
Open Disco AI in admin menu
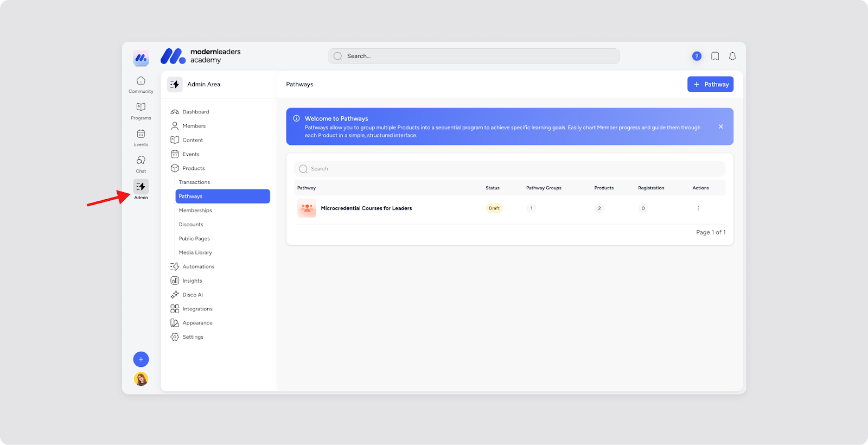pos(193,295)
